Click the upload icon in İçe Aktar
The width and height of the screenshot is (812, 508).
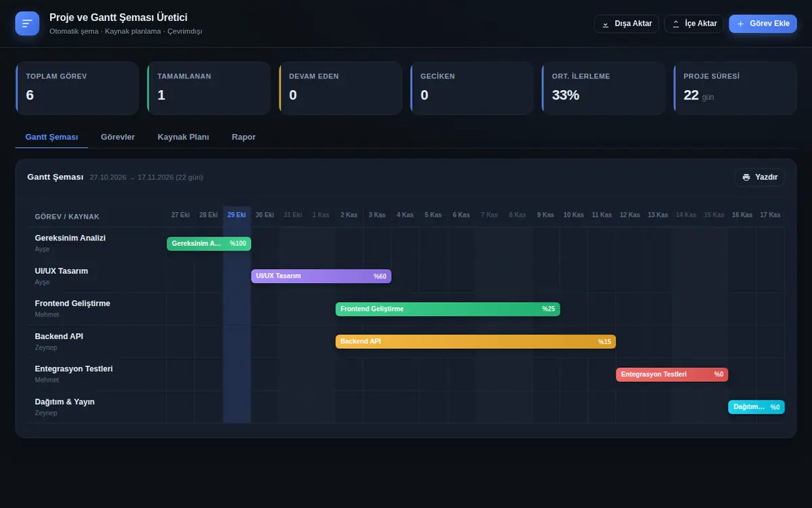point(675,24)
